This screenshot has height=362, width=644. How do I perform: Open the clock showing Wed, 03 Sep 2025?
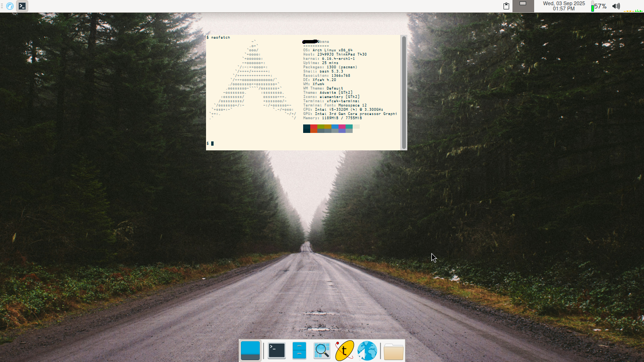pyautogui.click(x=564, y=6)
